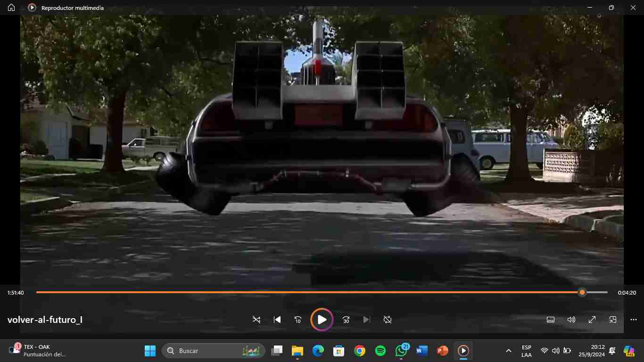Click the Buscar search box
This screenshot has width=644, height=362.
click(x=214, y=351)
